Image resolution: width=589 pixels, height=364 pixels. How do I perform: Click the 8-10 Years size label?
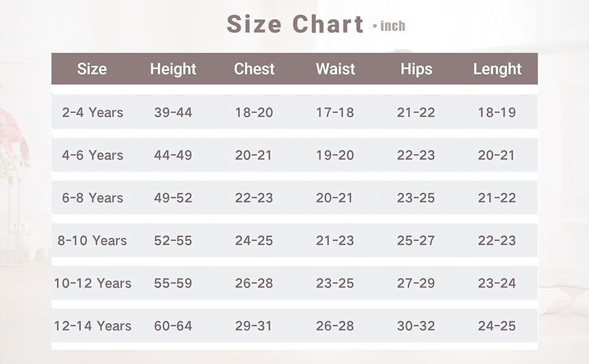tap(92, 241)
